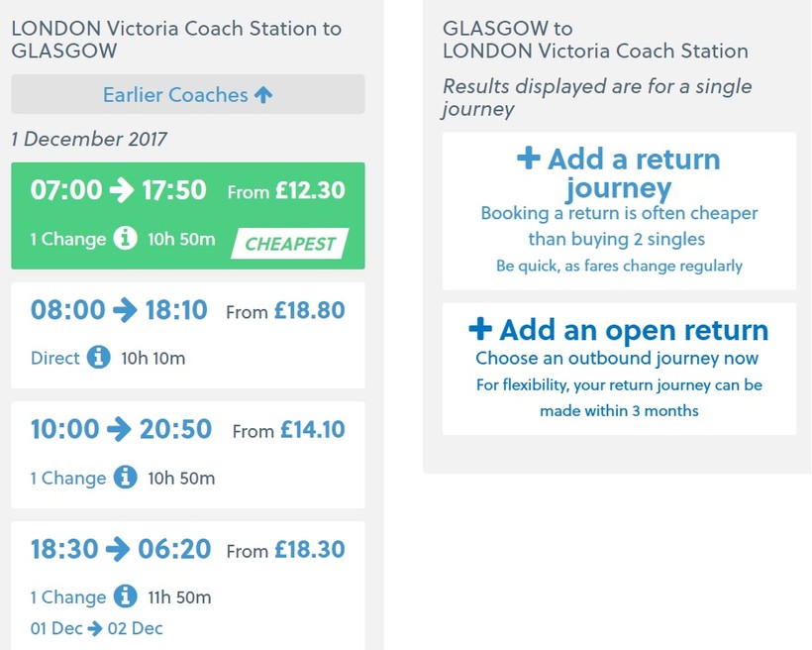This screenshot has height=650, width=812.
Task: Click the up arrow beside Earlier Coaches
Action: point(262,95)
